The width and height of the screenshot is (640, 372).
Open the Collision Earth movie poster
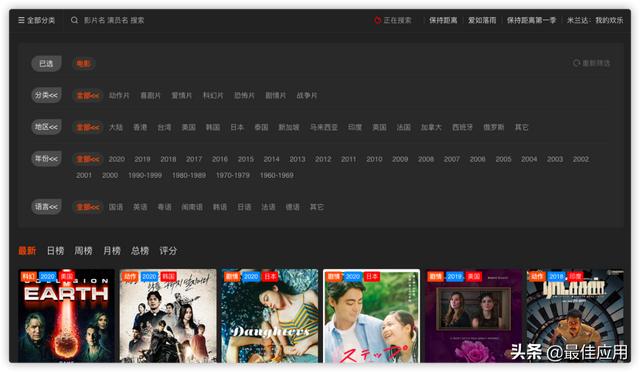pos(67,316)
